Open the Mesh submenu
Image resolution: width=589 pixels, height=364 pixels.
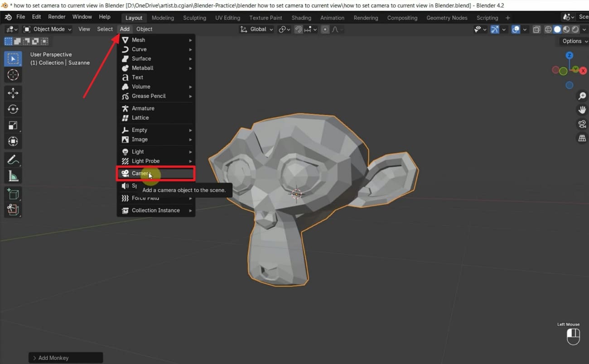coord(157,40)
